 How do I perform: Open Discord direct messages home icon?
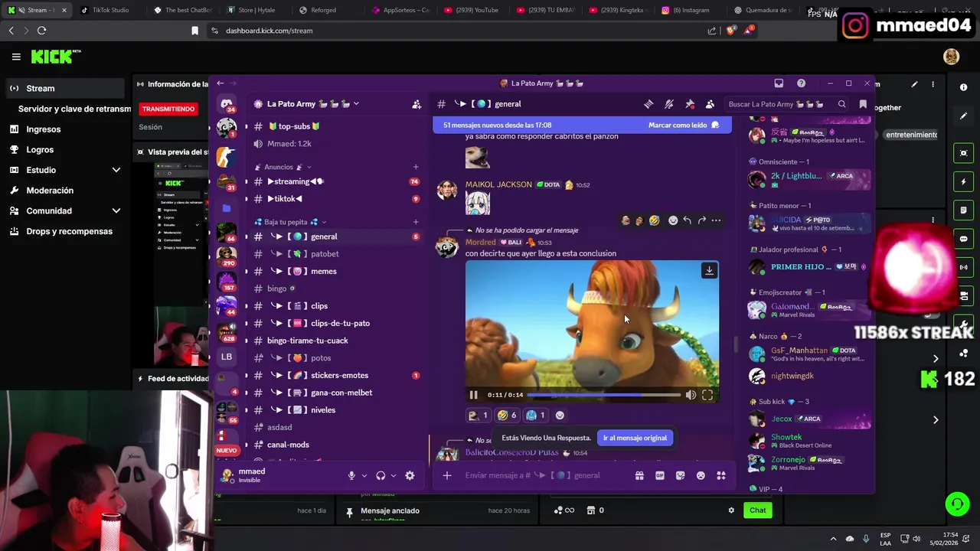[227, 104]
